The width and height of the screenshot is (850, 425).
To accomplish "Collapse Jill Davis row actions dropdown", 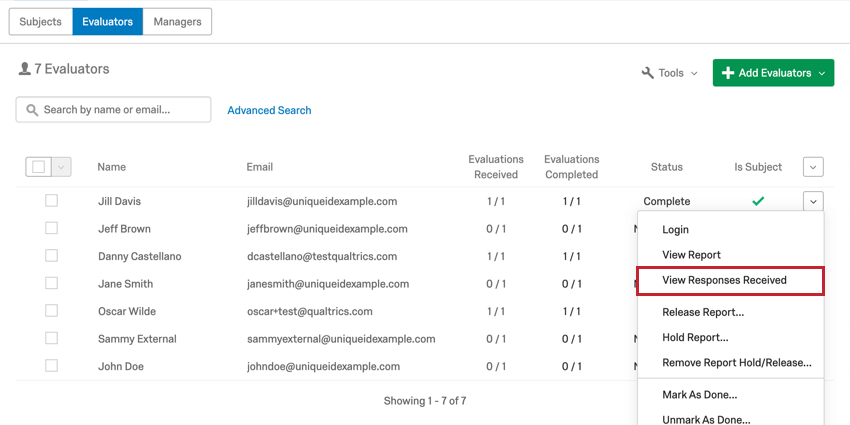I will (x=813, y=201).
